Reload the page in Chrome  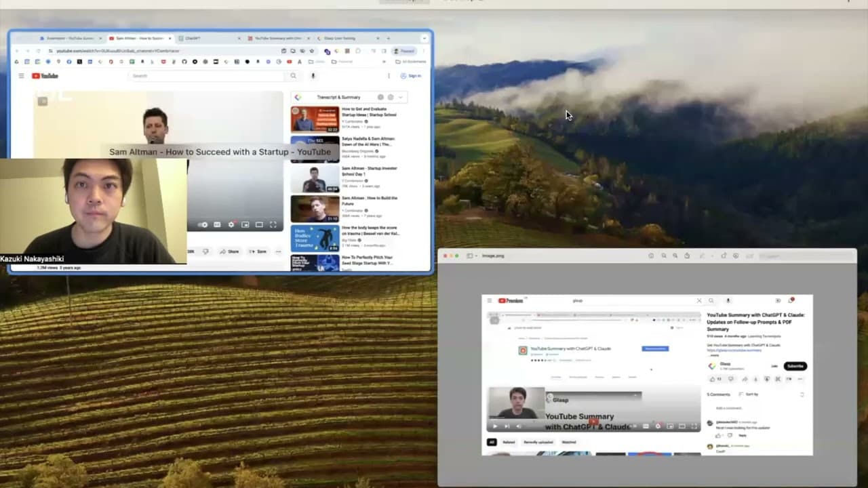(x=38, y=51)
